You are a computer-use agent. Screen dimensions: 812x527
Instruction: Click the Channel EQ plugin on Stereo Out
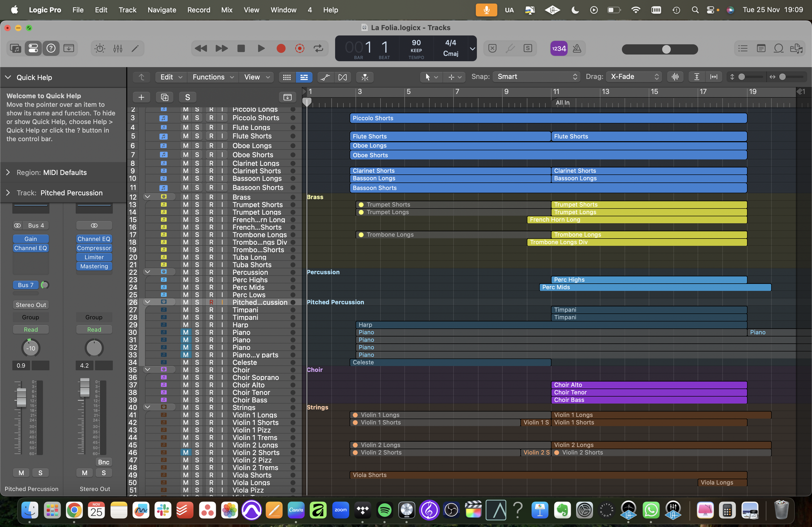[94, 239]
